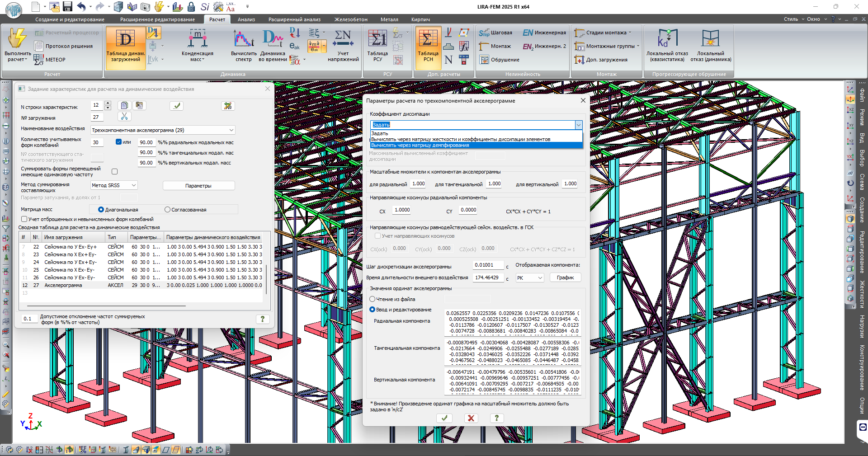Click the red X cancel icon in dialog
The width and height of the screenshot is (868, 456).
pyautogui.click(x=471, y=418)
